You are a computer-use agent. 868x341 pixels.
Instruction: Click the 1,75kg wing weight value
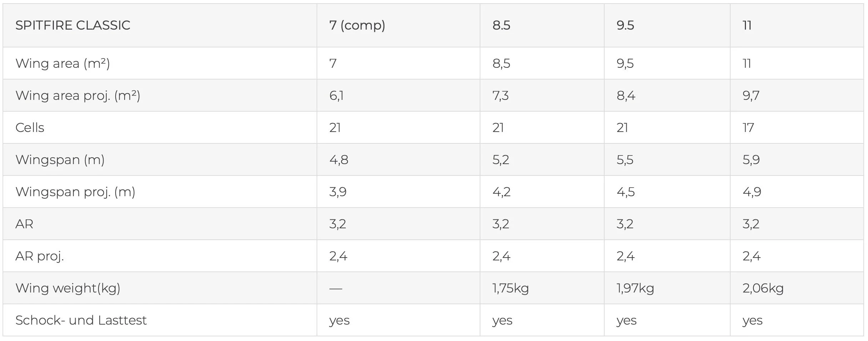click(510, 288)
